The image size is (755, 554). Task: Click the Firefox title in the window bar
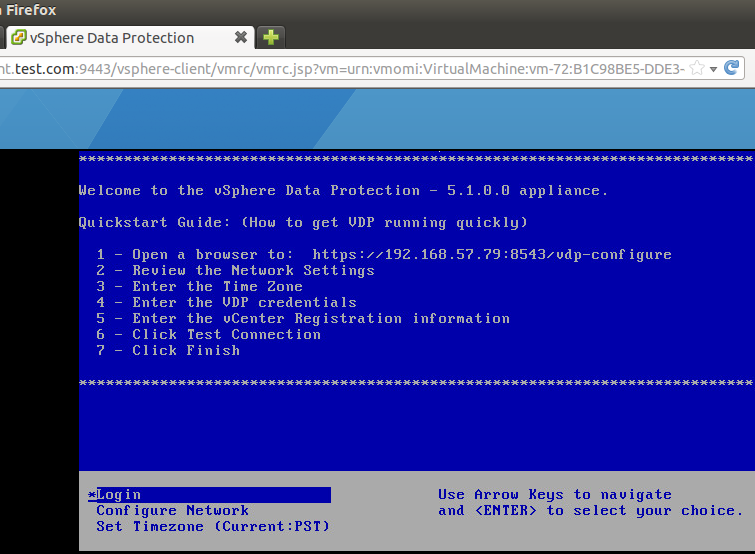point(30,10)
